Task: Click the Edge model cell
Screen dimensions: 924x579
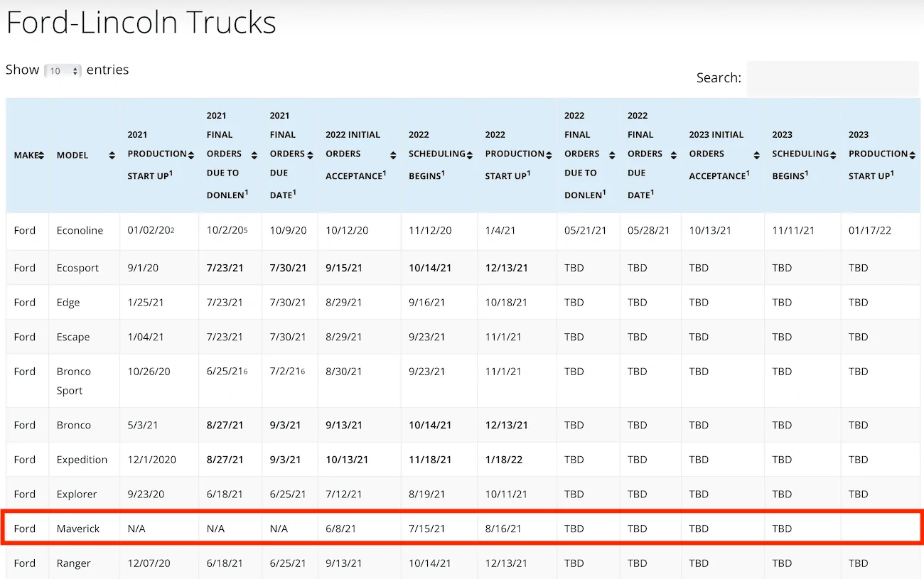Action: 68,303
